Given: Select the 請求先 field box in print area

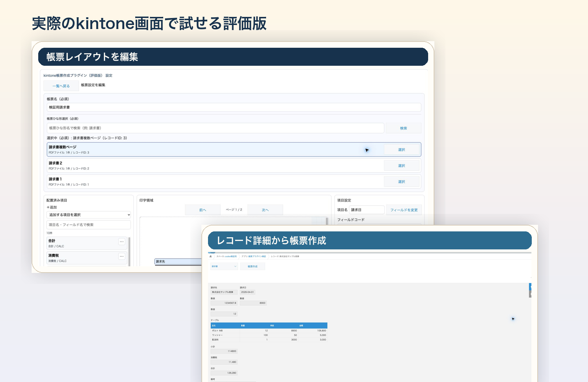Looking at the screenshot, I should [x=178, y=262].
